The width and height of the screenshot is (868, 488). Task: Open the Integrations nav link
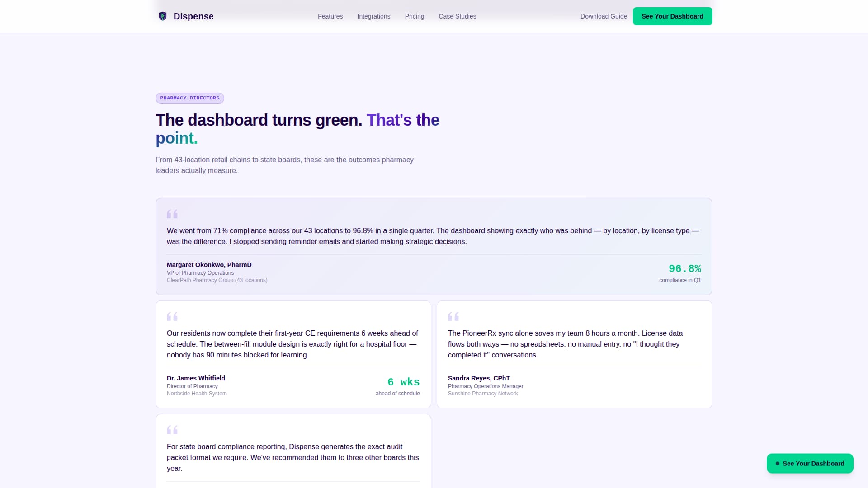coord(373,16)
